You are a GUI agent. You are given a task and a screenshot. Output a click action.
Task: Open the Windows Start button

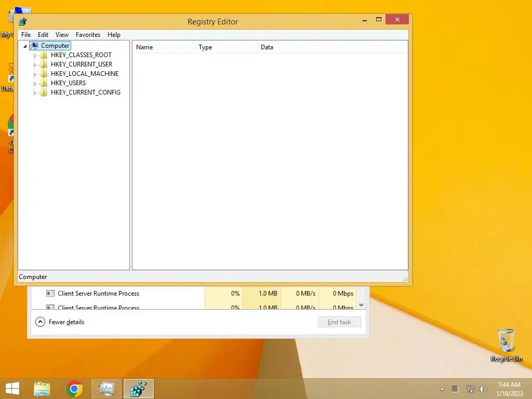(12, 389)
